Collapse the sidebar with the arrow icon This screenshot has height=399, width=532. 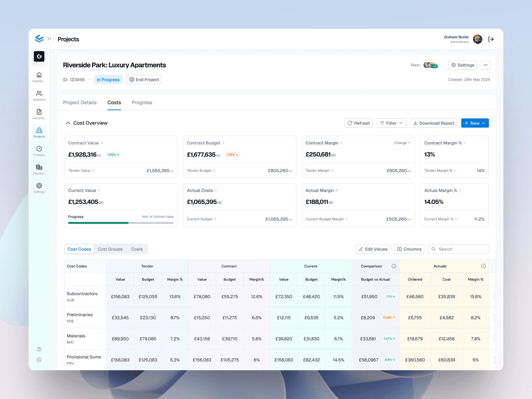[x=50, y=39]
